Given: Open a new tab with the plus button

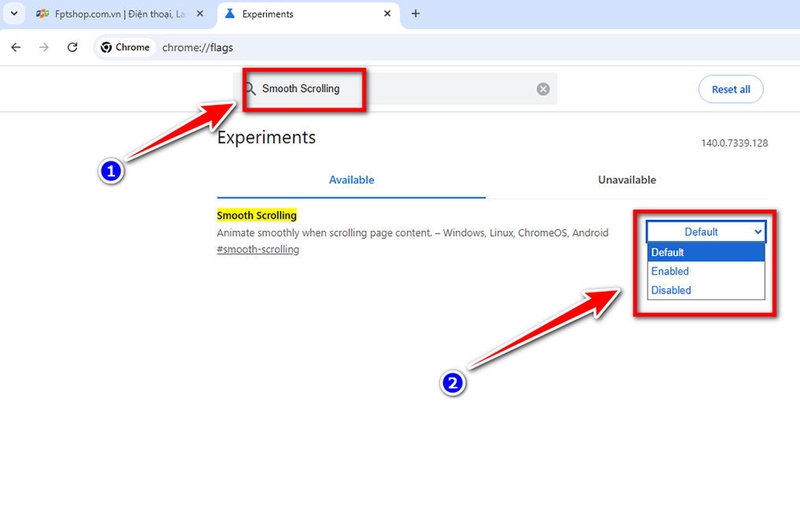Looking at the screenshot, I should [x=416, y=14].
